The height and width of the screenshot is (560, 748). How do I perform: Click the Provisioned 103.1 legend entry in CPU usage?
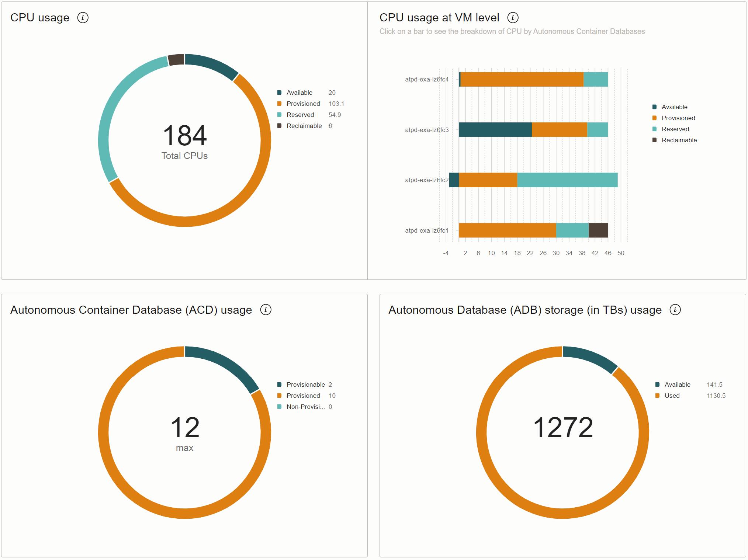point(311,104)
